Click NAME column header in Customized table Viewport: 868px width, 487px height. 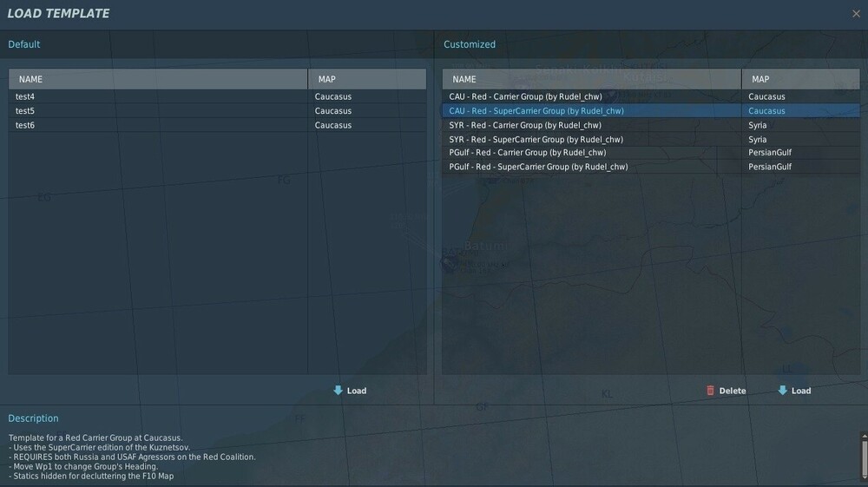[592, 79]
